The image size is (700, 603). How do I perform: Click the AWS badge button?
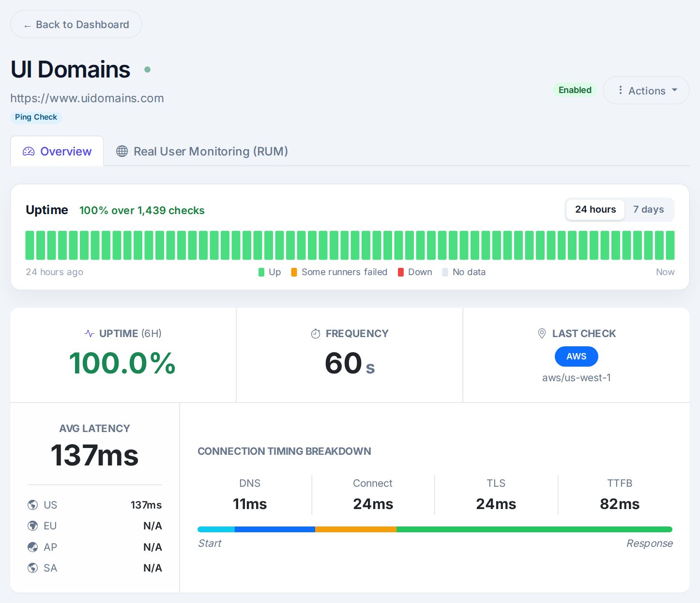coord(576,356)
